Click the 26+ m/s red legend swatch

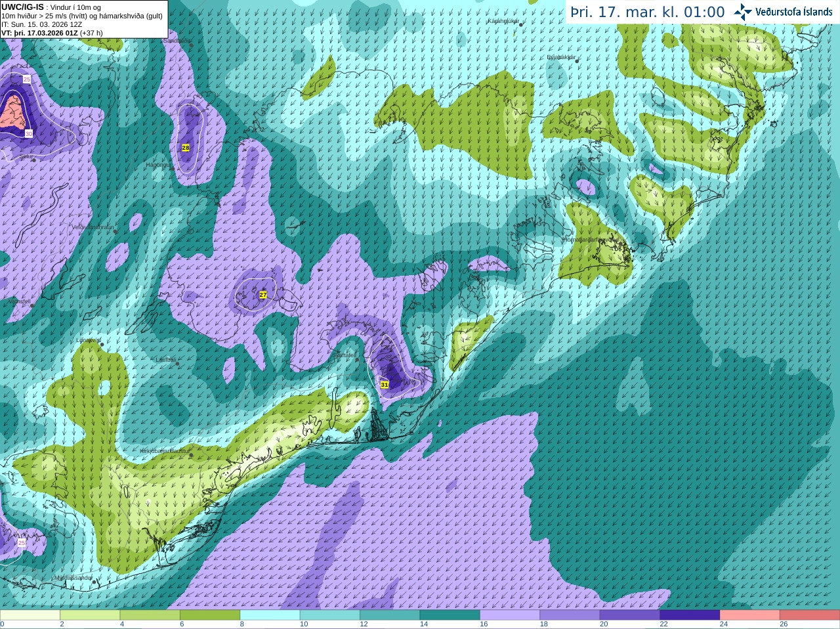[x=810, y=615]
